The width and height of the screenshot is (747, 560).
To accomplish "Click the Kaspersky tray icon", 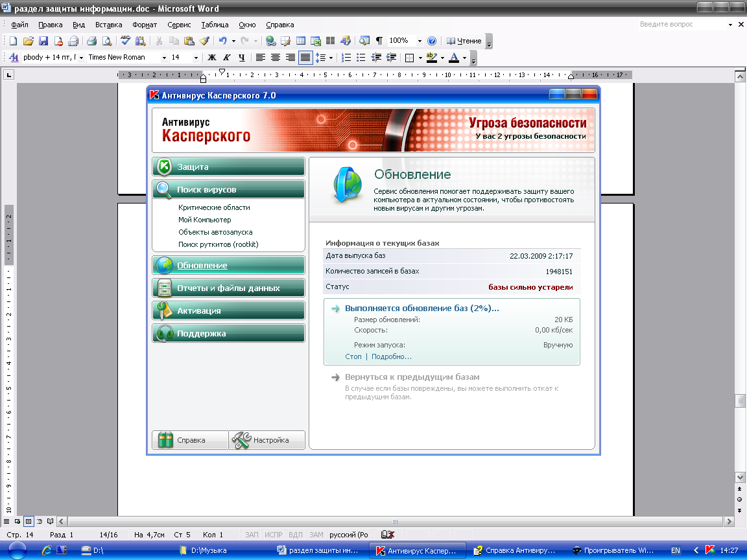I will click(x=710, y=550).
